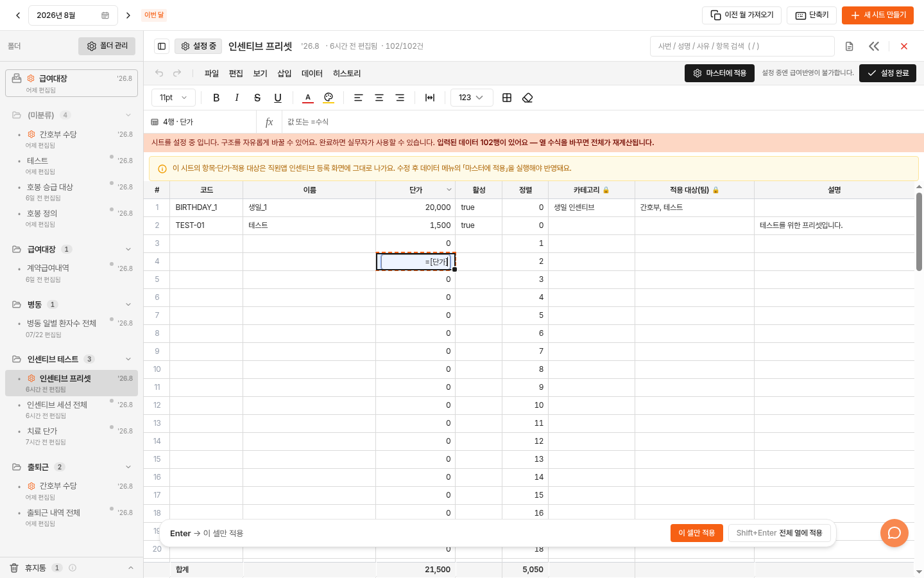The width and height of the screenshot is (924, 578).
Task: Open the 히스토리 menu
Action: (x=346, y=73)
